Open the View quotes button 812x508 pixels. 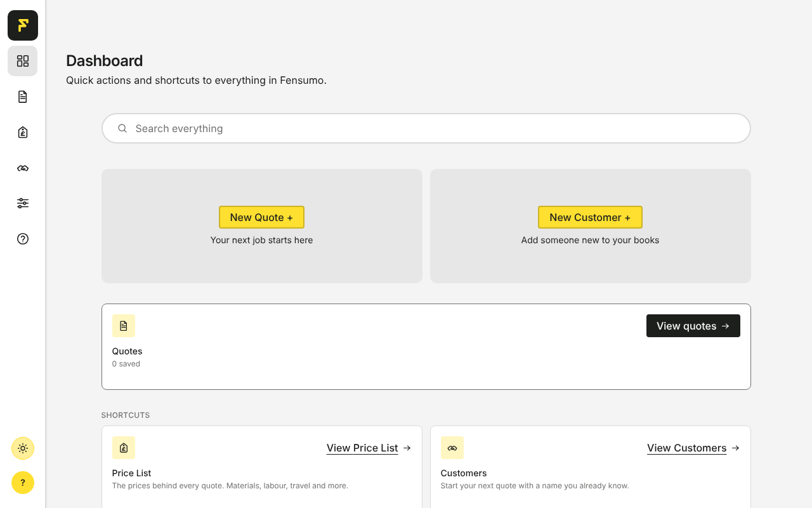tap(693, 326)
